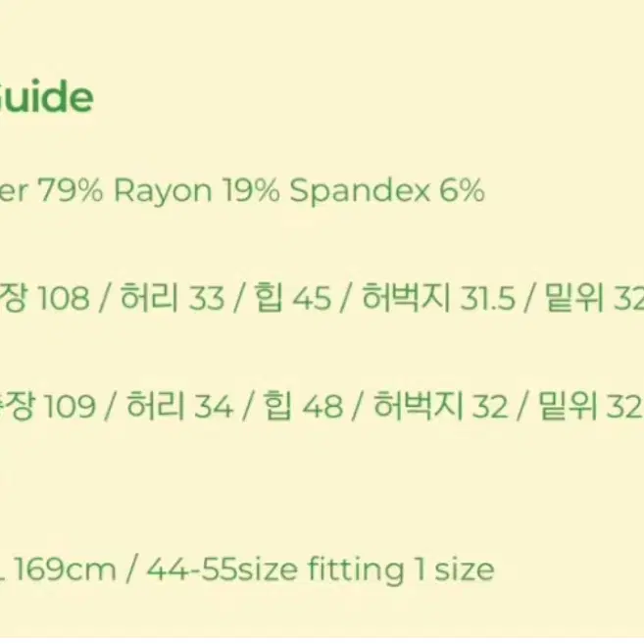Select the 허벅지 31.5 thigh measurement
This screenshot has width=644, height=644.
tap(438, 297)
